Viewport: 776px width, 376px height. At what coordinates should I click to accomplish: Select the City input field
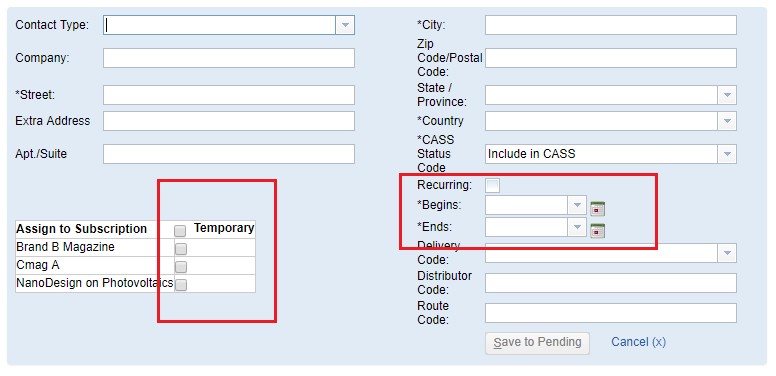point(611,25)
